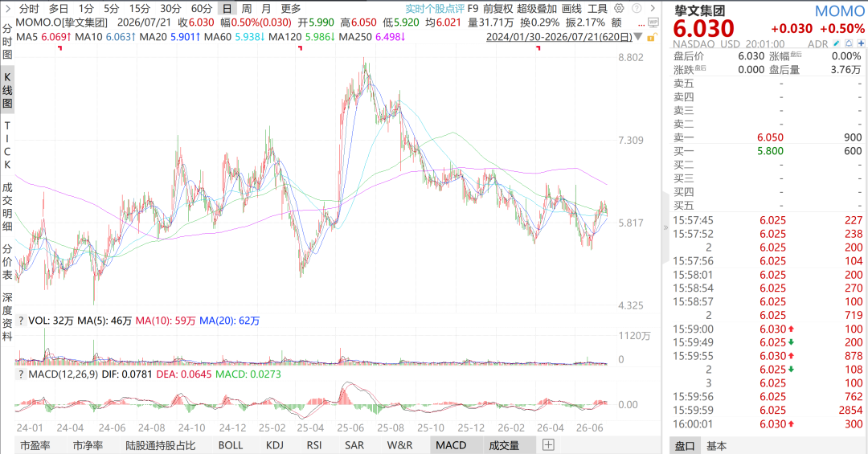The height and width of the screenshot is (454, 868).
Task: Switch indicator to 市盈率
Action: pyautogui.click(x=35, y=445)
